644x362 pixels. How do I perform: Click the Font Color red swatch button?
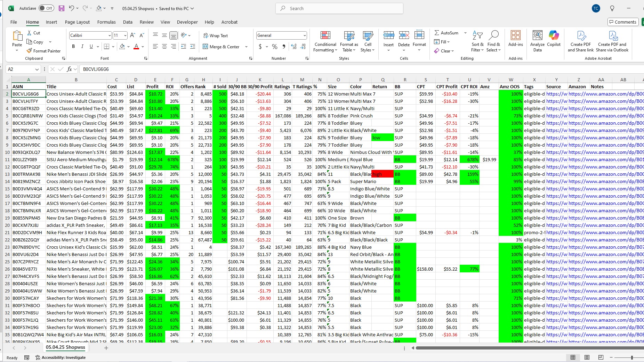[x=136, y=47]
